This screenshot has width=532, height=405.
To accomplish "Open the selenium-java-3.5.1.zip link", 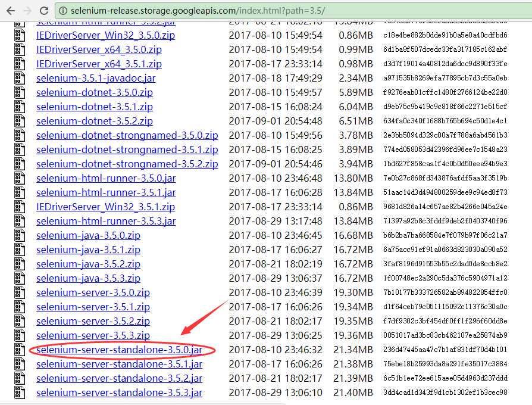I will click(x=88, y=250).
